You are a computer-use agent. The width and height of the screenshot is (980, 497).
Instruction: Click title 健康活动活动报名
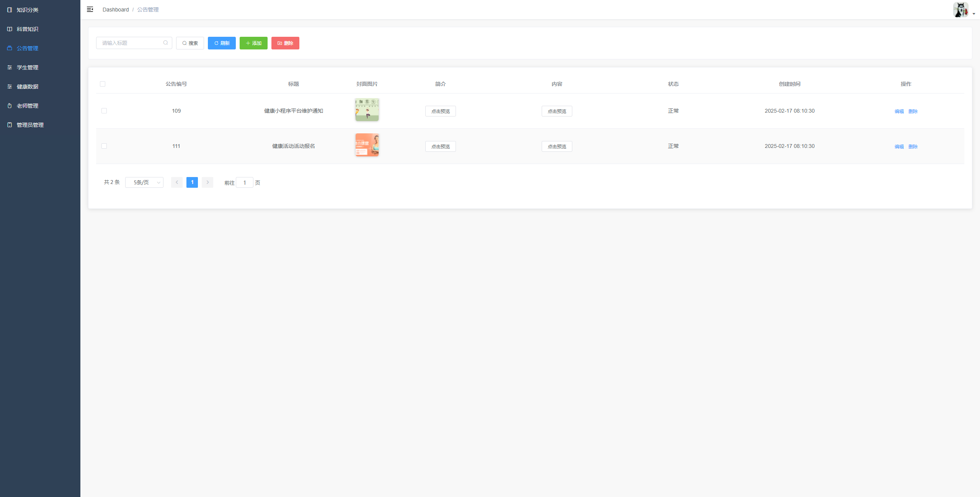(294, 146)
